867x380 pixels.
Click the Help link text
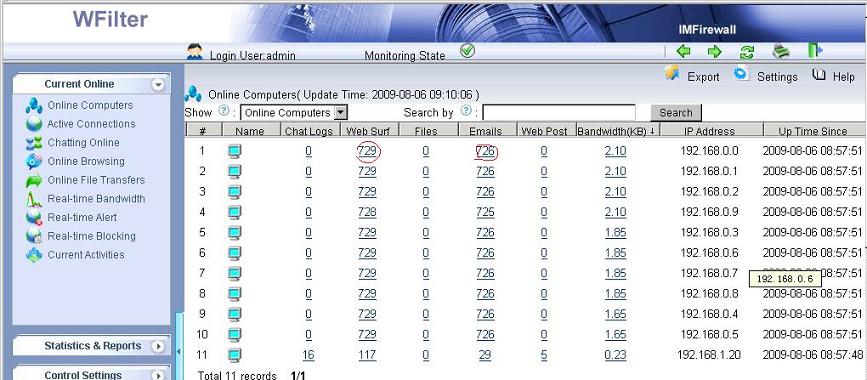[844, 77]
